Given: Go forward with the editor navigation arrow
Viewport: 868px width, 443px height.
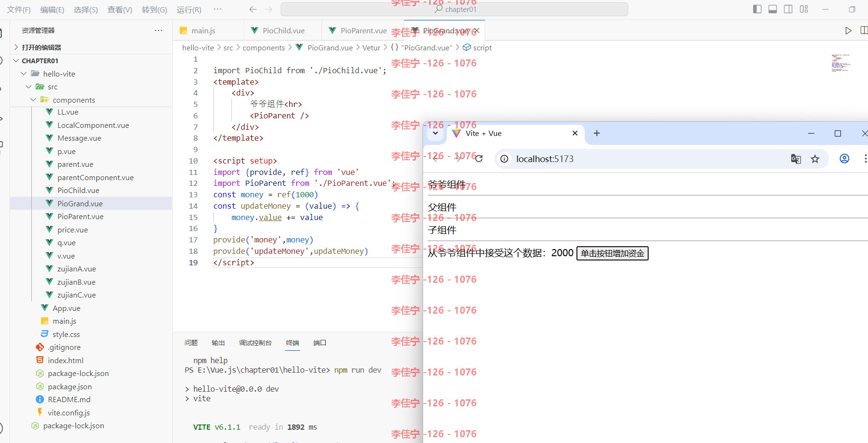Looking at the screenshot, I should pyautogui.click(x=269, y=9).
